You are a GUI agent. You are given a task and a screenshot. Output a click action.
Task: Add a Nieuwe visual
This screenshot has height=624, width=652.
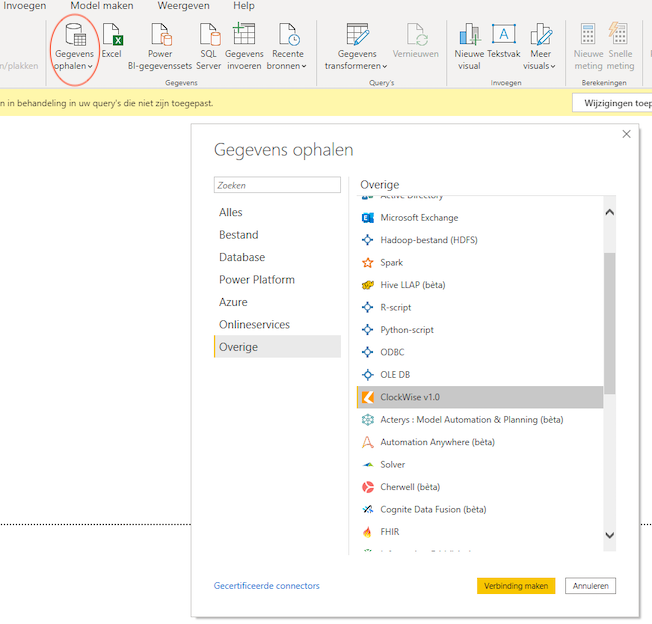(x=469, y=47)
